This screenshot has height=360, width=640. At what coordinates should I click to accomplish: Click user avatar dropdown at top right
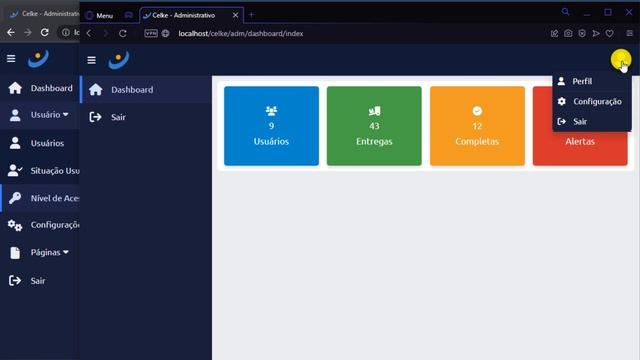[621, 60]
